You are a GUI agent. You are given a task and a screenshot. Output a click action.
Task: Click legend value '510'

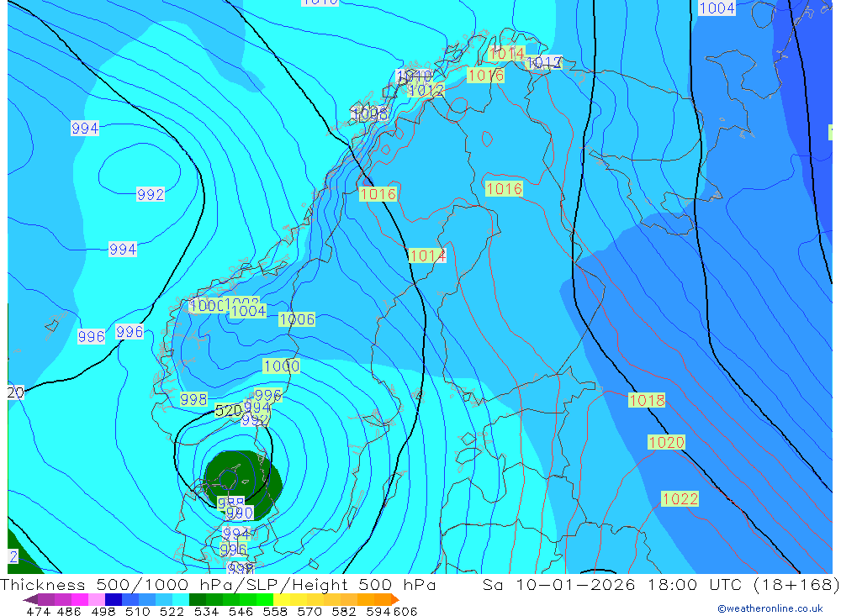click(138, 611)
